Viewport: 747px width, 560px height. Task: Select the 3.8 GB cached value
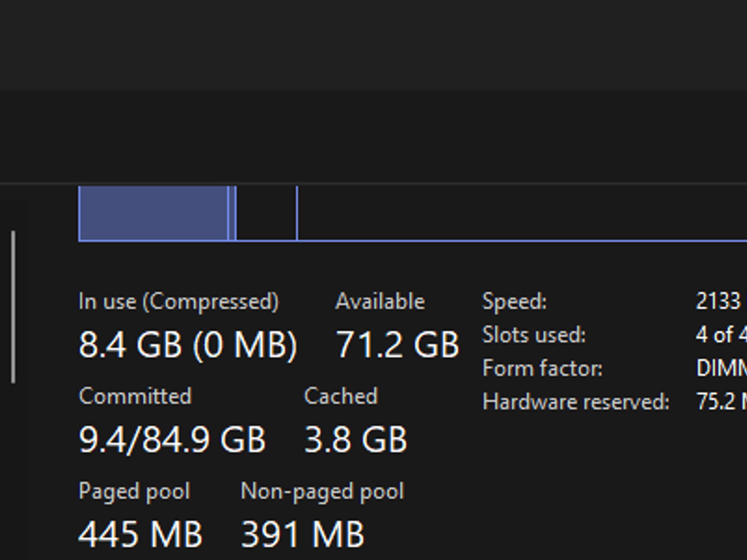click(355, 440)
